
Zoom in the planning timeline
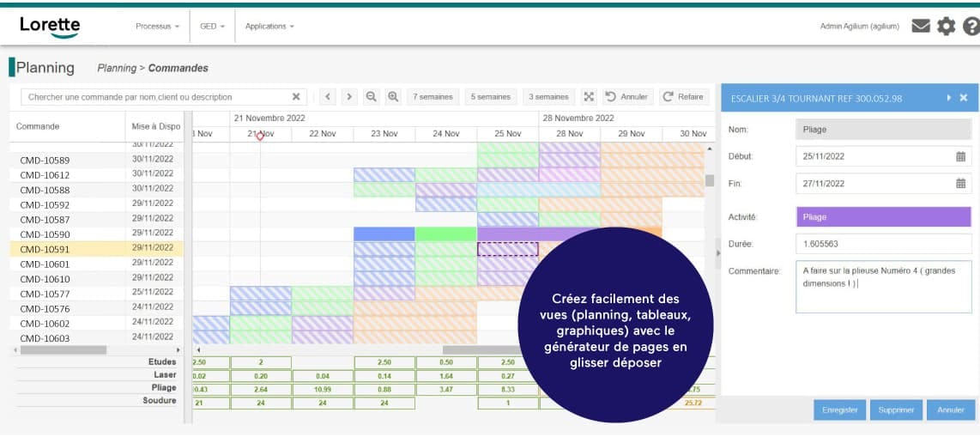[392, 97]
